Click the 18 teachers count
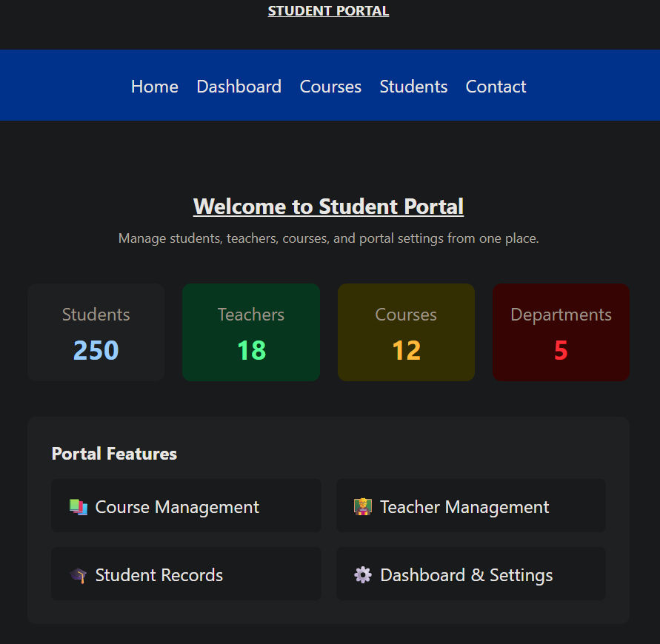This screenshot has width=660, height=644. coord(251,350)
